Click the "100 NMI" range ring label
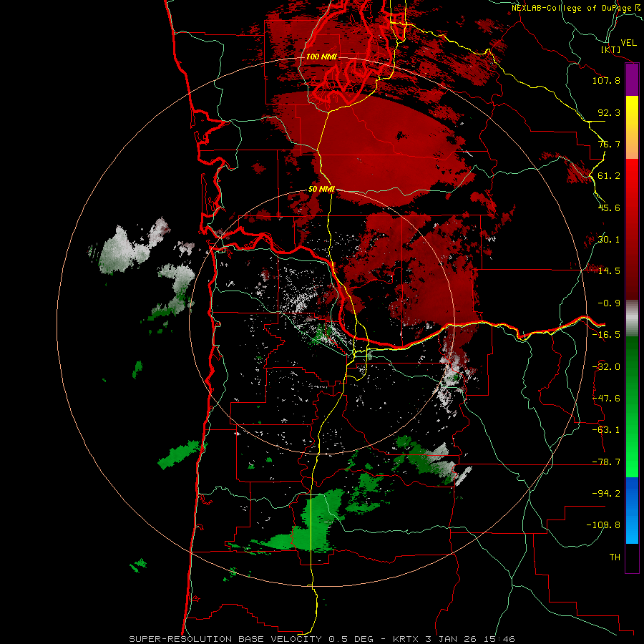This screenshot has width=644, height=644. (x=321, y=57)
